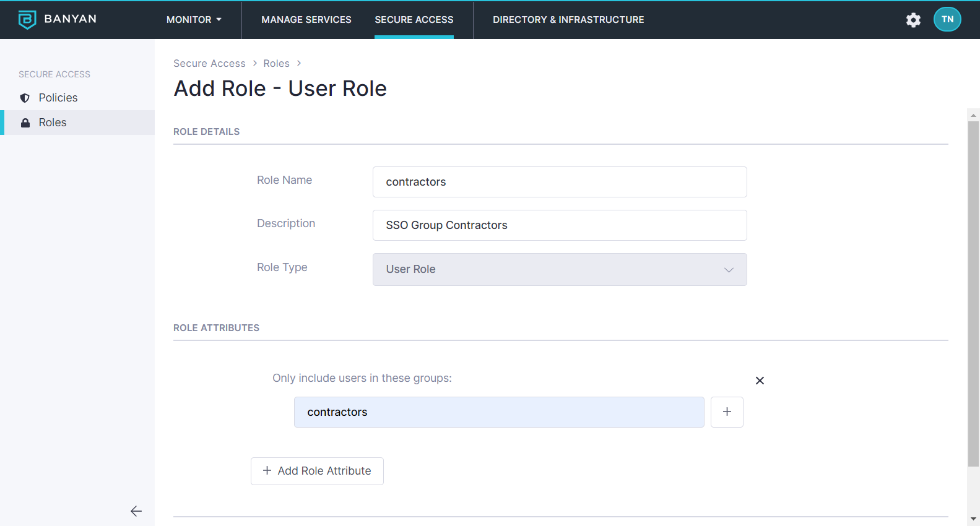Click 'Only include users in these groups:' label
980x526 pixels.
click(x=362, y=378)
